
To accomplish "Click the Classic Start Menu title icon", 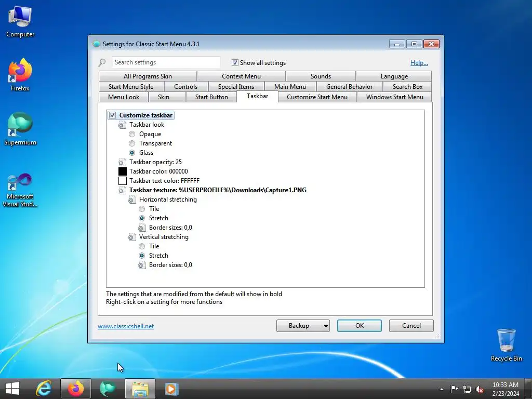I will 96,44.
